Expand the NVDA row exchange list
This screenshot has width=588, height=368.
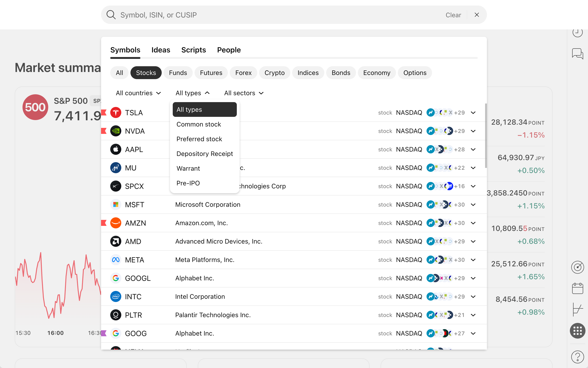(473, 131)
